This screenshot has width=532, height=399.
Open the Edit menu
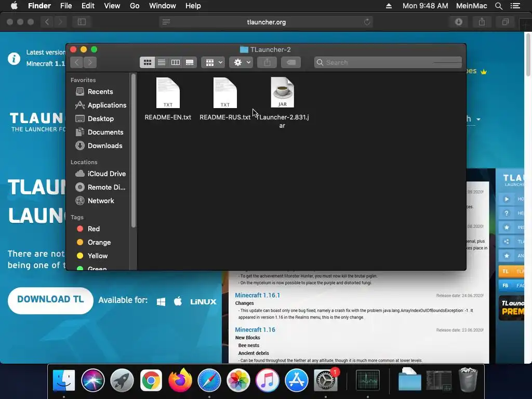click(88, 6)
